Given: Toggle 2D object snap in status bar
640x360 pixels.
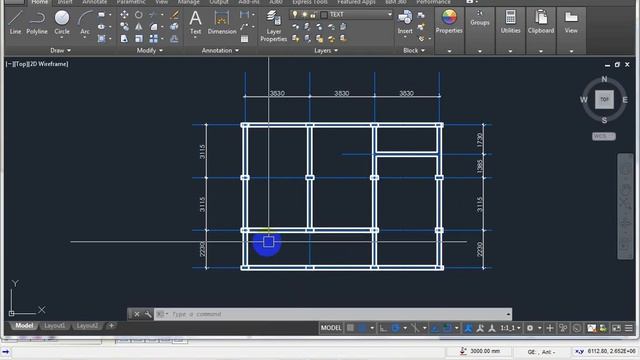Looking at the screenshot, I should pos(447,328).
